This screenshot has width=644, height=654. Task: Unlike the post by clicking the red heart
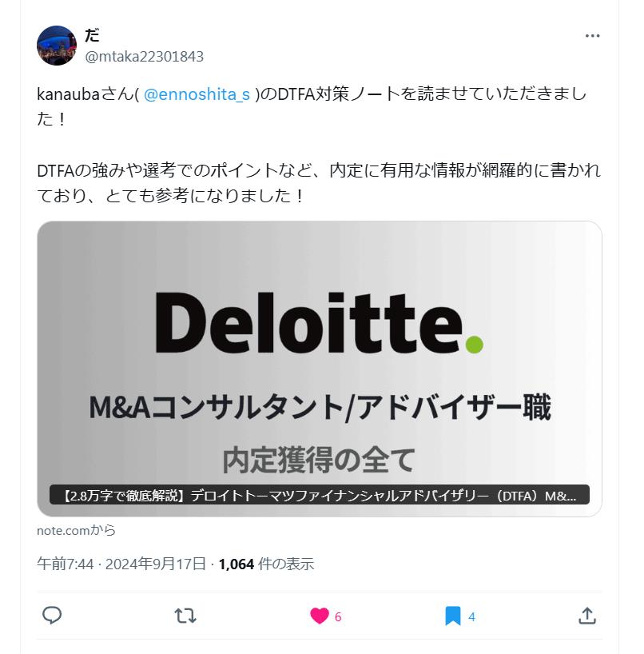click(320, 616)
